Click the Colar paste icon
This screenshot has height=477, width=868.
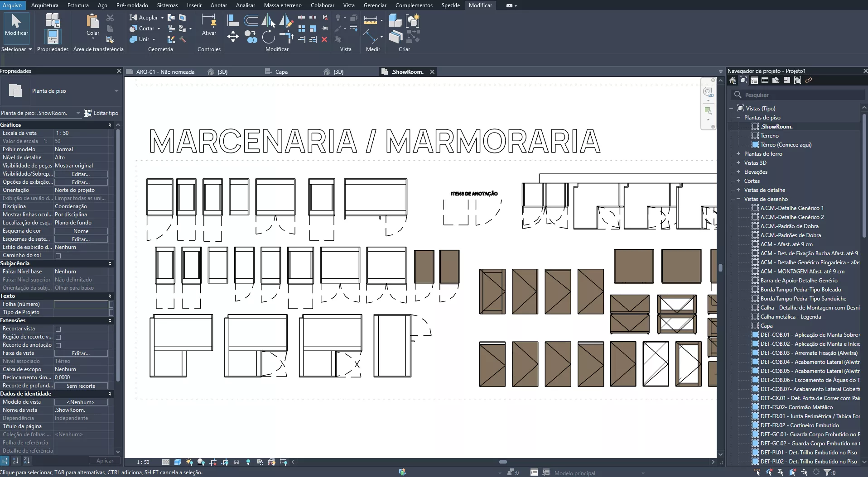tap(93, 24)
